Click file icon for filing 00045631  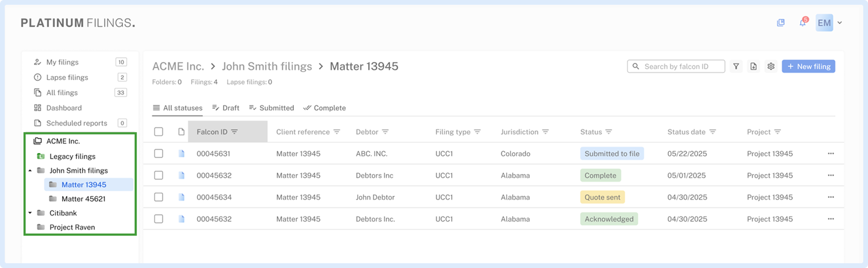point(181,154)
